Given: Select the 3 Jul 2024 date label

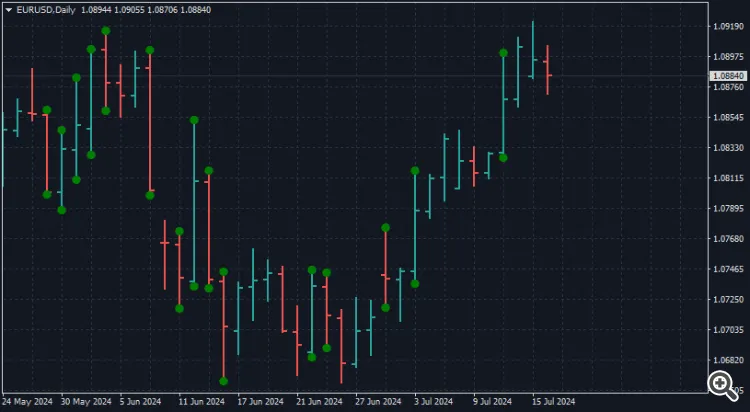Looking at the screenshot, I should 432,403.
